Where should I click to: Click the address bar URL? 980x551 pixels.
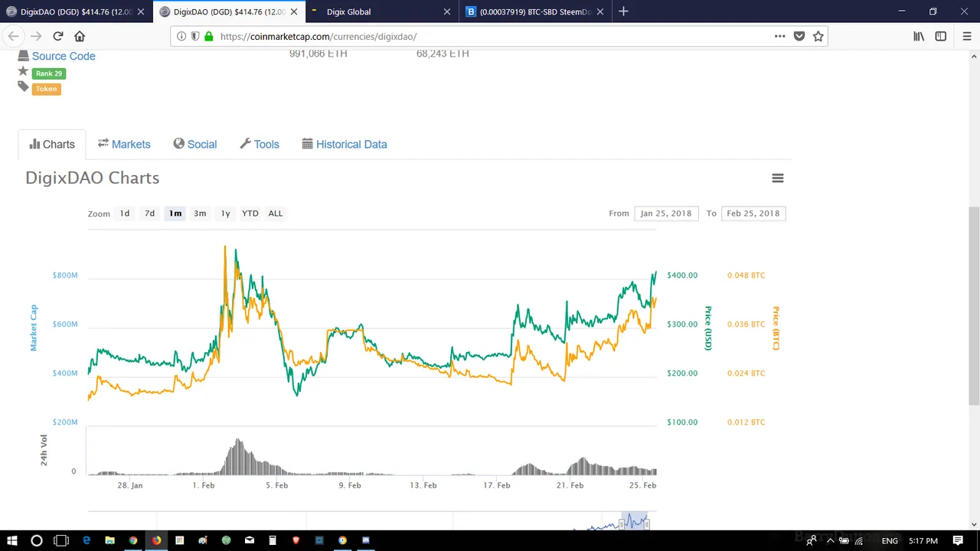[x=318, y=36]
